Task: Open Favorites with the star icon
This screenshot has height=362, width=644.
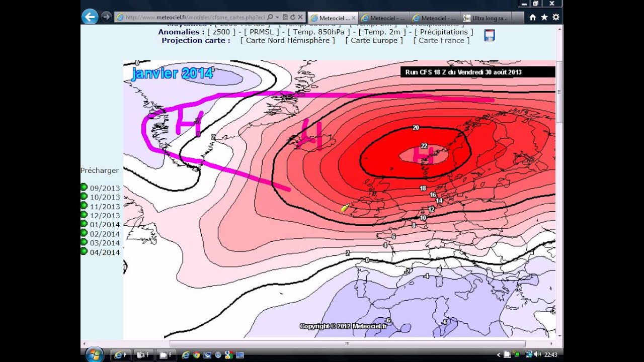Action: click(x=544, y=17)
